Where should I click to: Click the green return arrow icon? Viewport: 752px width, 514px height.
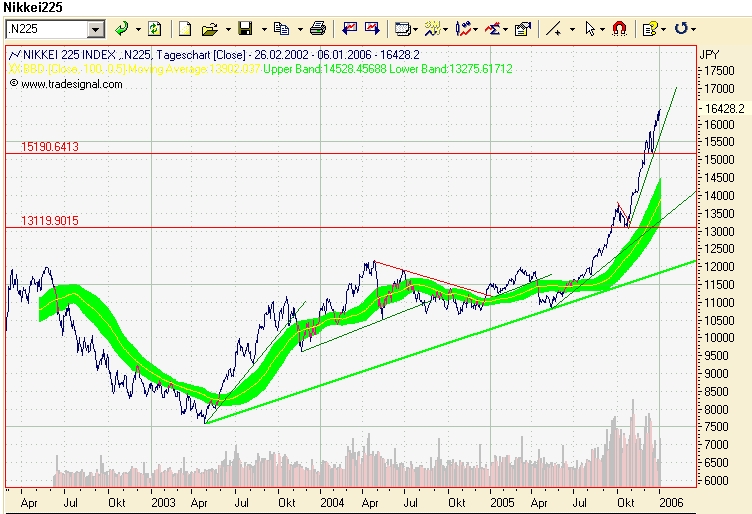pos(122,29)
